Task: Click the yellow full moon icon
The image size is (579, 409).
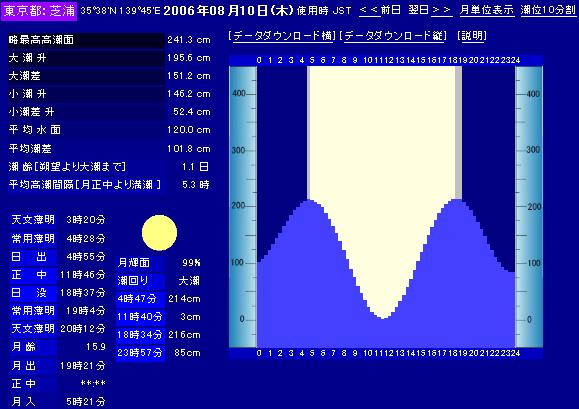Action: coord(159,233)
